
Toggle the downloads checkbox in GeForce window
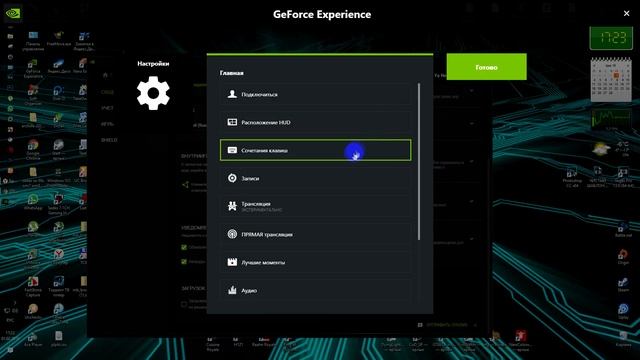tap(184, 304)
